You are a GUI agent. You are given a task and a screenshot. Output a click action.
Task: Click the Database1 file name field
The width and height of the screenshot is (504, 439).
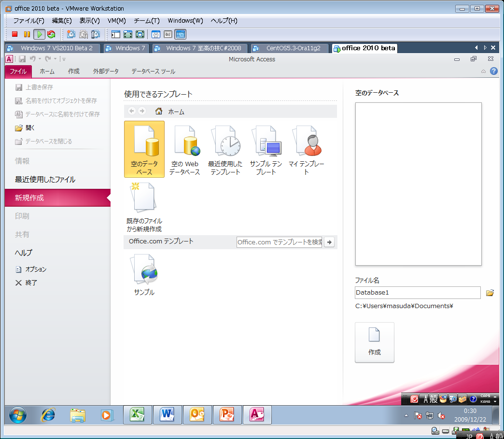[x=417, y=293]
